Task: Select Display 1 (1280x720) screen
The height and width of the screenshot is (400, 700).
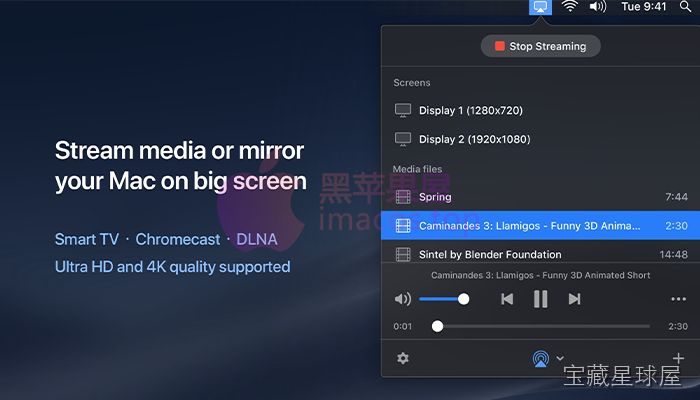Action: click(541, 110)
